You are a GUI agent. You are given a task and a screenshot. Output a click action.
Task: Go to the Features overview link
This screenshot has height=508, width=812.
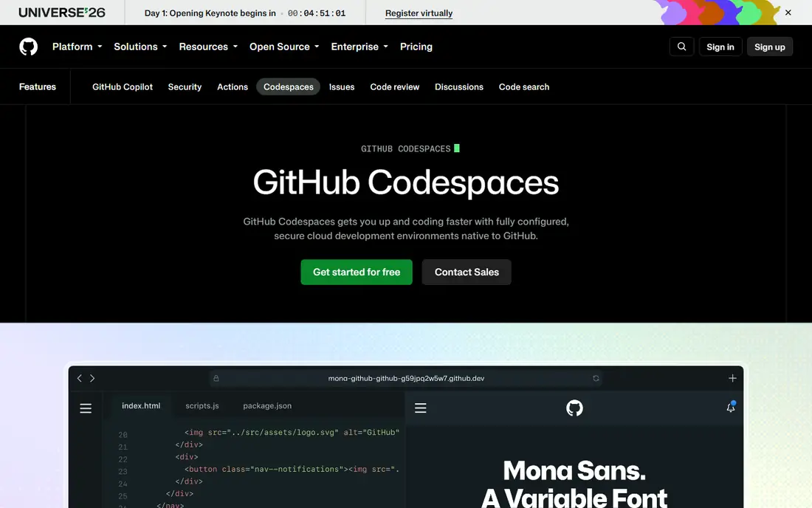pos(38,87)
